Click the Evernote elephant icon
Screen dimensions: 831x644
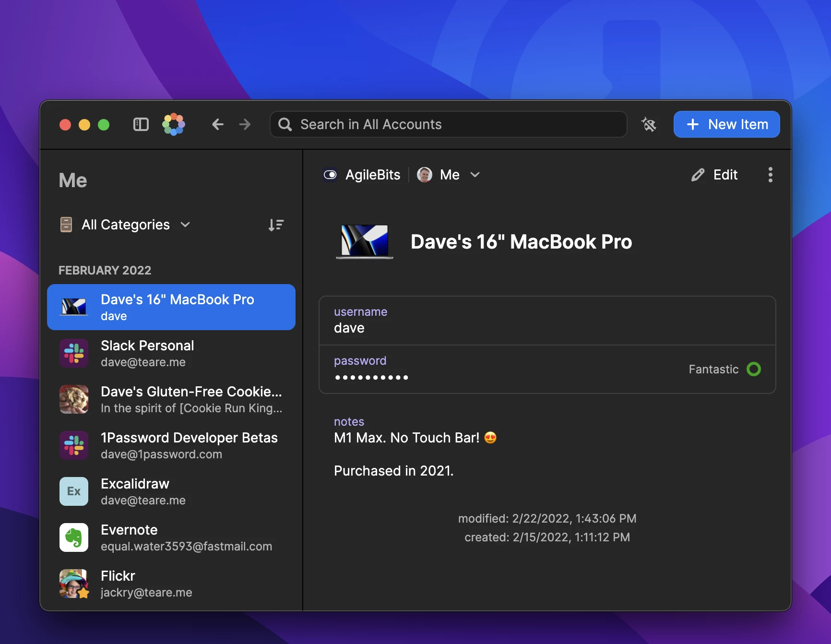click(74, 537)
